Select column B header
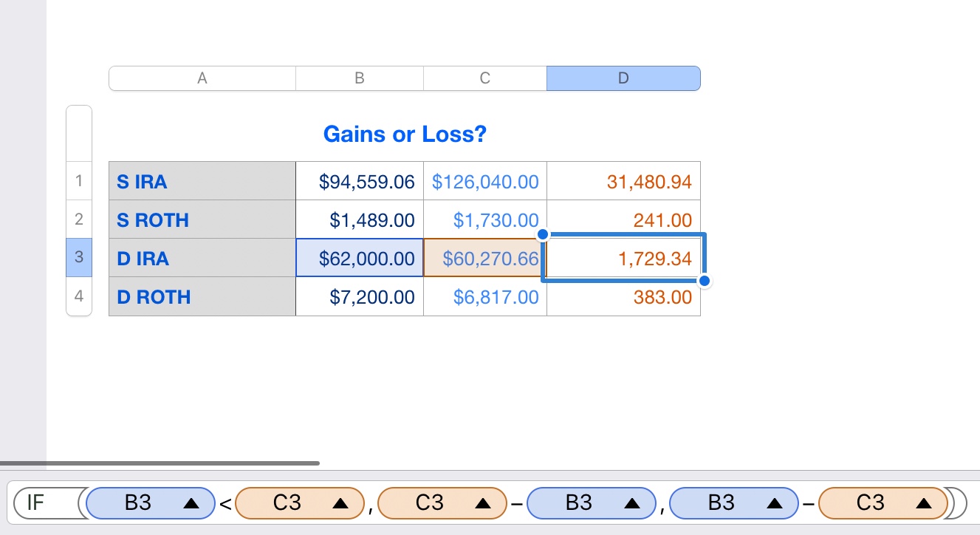 [x=359, y=78]
